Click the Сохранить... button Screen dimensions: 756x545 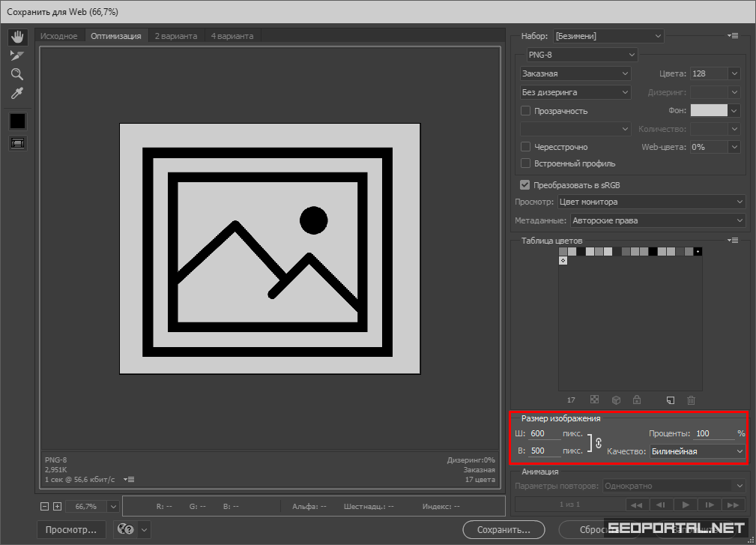(x=503, y=529)
